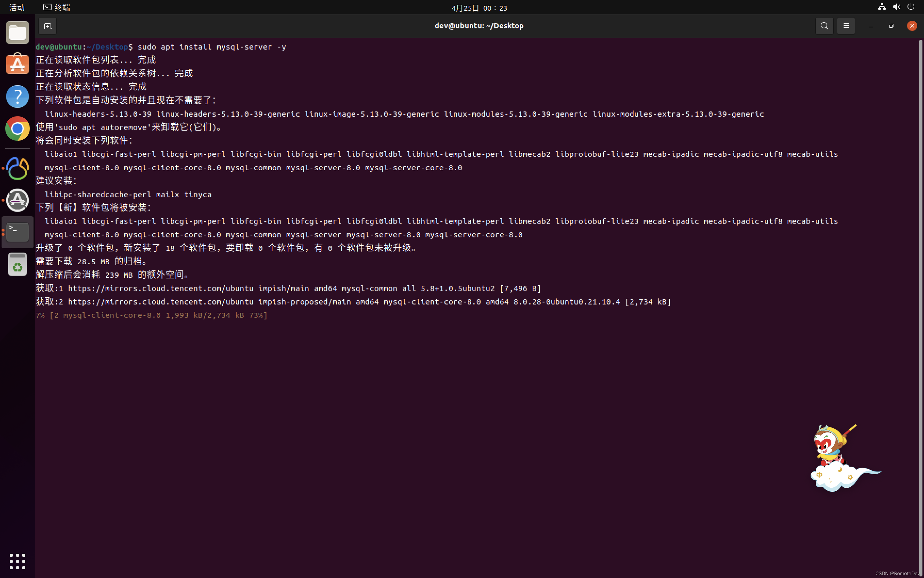Close the terminal window

(912, 26)
